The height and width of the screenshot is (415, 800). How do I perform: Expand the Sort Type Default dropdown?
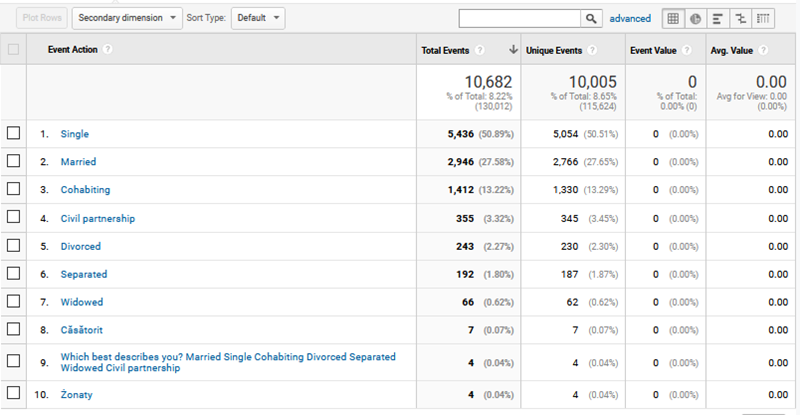(258, 18)
